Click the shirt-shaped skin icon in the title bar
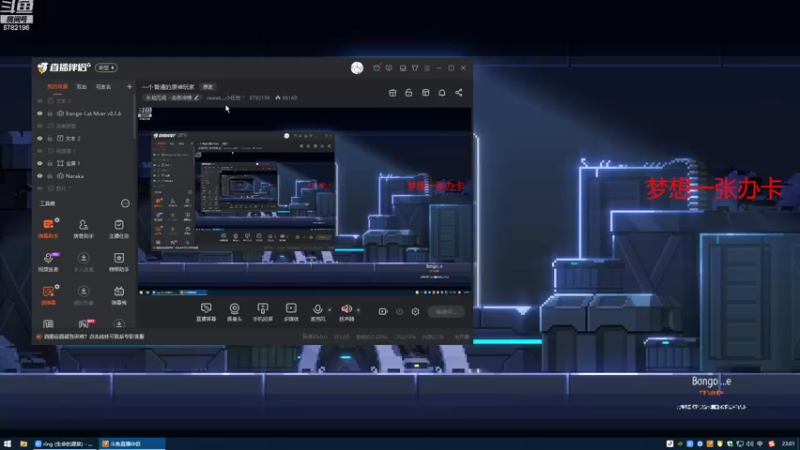800x450 pixels. pos(415,68)
